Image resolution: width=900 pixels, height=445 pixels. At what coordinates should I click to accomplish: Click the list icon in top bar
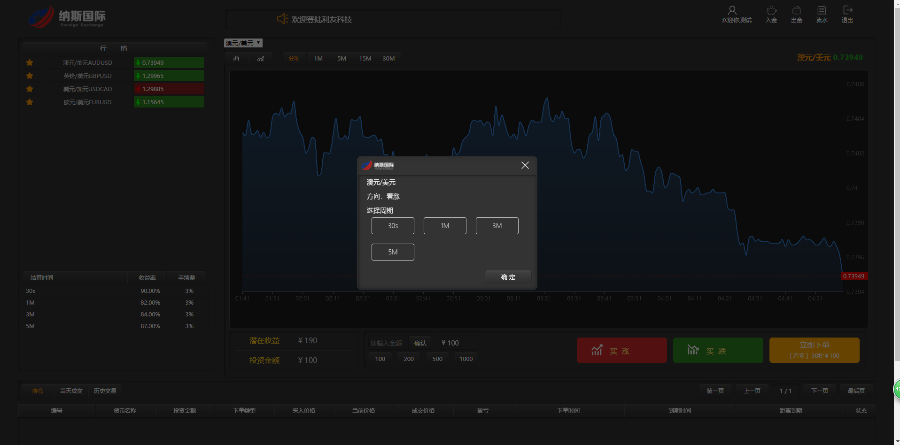click(822, 11)
